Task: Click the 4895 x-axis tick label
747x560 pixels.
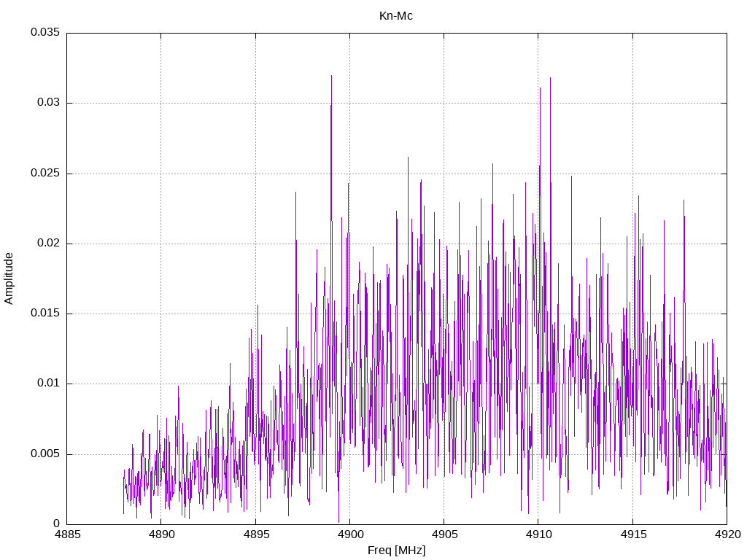Action: (x=256, y=534)
